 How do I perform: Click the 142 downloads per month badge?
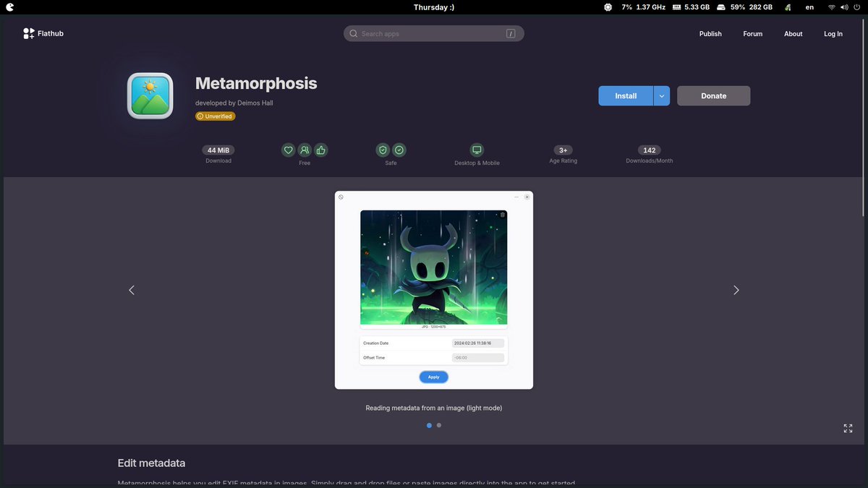[x=650, y=150]
